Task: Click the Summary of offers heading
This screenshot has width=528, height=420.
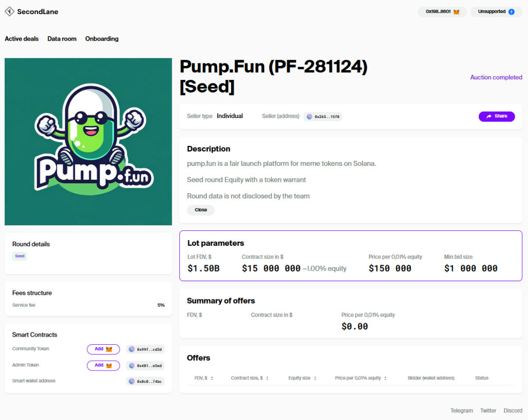Action: [x=221, y=301]
